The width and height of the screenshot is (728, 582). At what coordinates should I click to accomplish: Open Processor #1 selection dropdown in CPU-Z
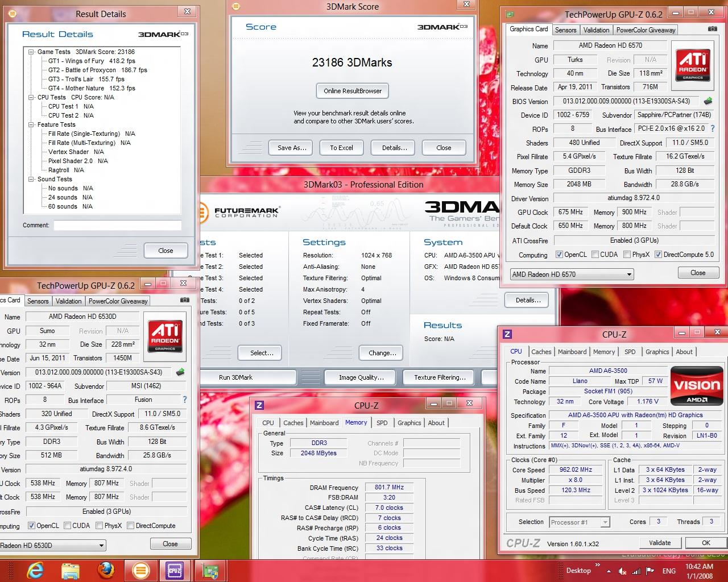tap(580, 522)
